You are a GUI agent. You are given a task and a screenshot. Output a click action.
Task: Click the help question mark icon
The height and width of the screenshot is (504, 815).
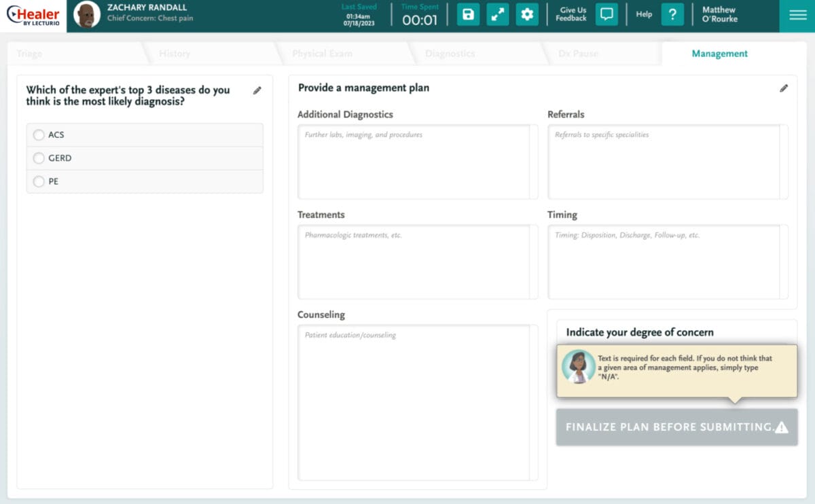pos(672,15)
